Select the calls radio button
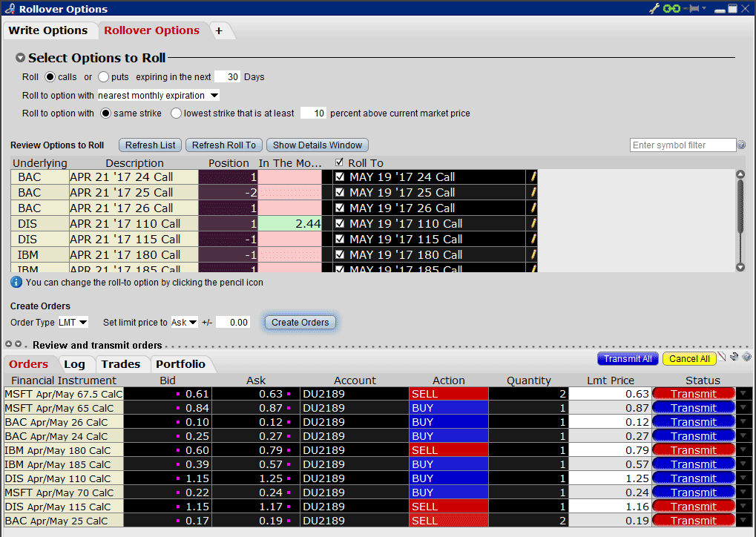The height and width of the screenshot is (537, 756). pos(50,77)
